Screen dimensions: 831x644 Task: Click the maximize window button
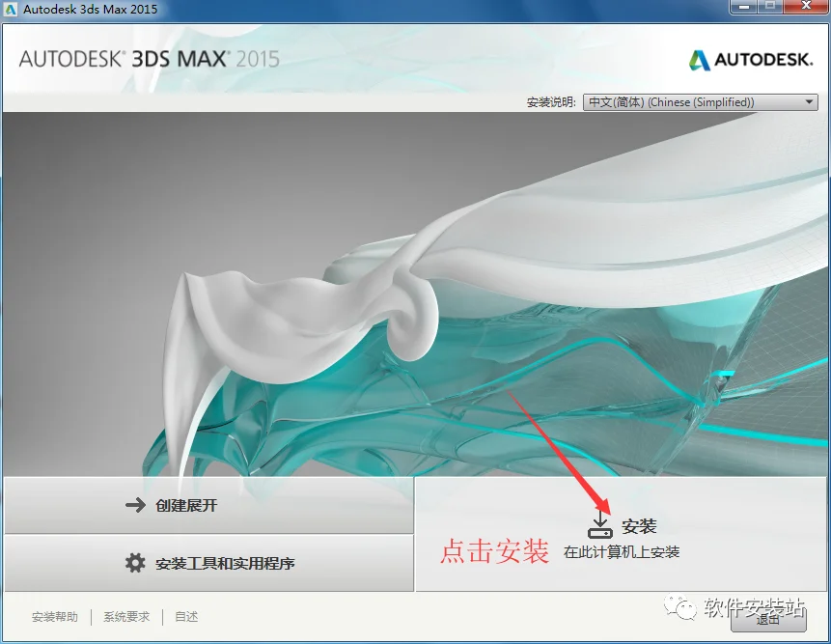click(x=770, y=7)
